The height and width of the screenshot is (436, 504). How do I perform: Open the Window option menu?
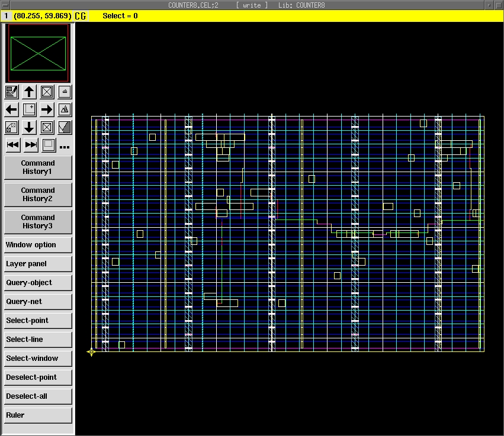pyautogui.click(x=38, y=245)
